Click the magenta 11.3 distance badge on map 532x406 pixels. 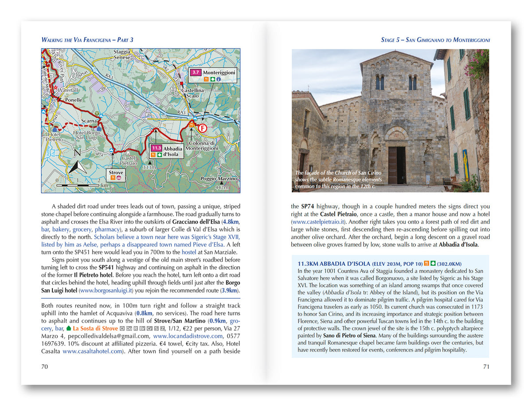coord(156,149)
